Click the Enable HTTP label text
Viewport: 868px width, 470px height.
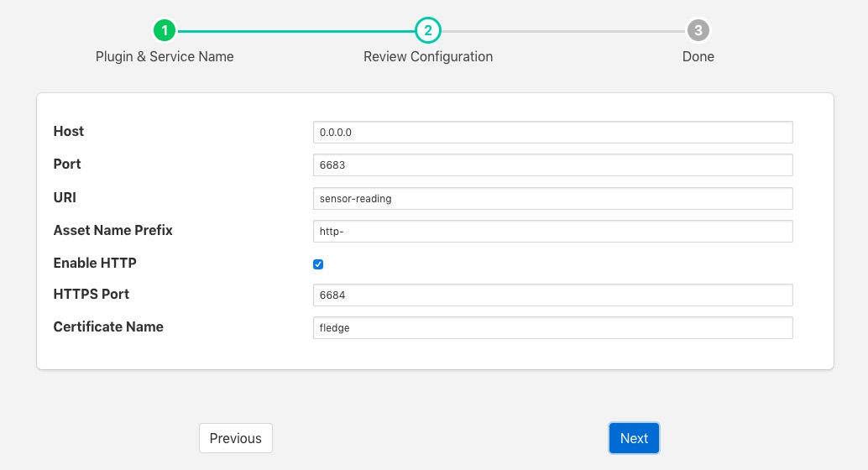pos(95,263)
